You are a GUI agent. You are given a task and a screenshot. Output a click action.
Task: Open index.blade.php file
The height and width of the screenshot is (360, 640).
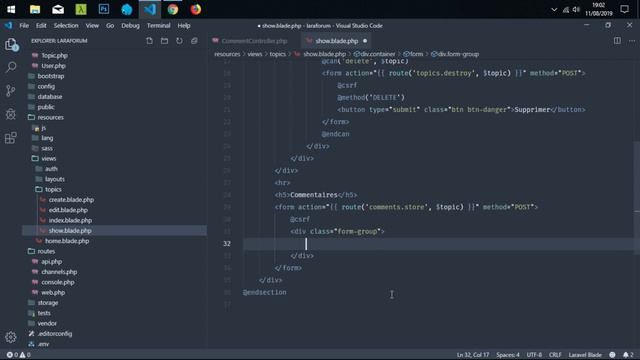point(70,220)
